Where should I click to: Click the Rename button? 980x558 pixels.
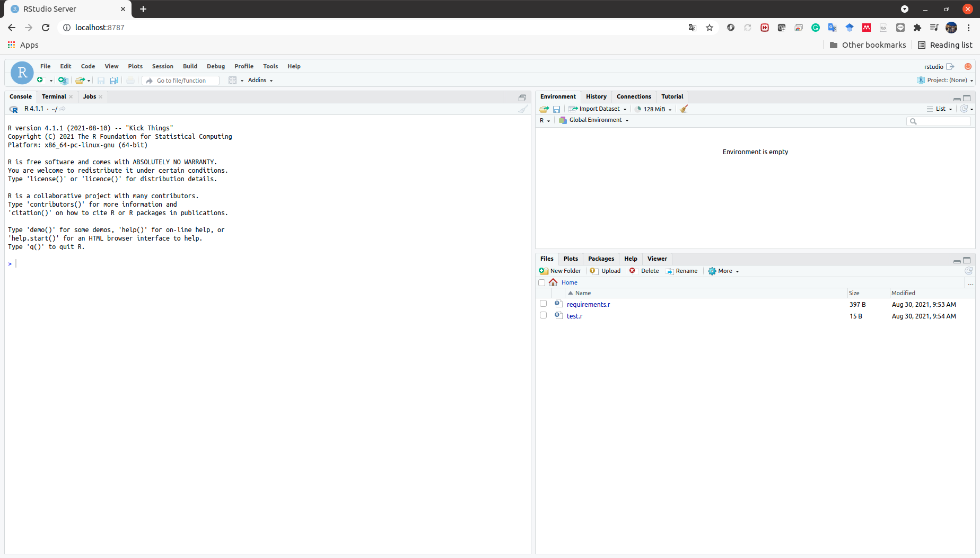pyautogui.click(x=682, y=271)
